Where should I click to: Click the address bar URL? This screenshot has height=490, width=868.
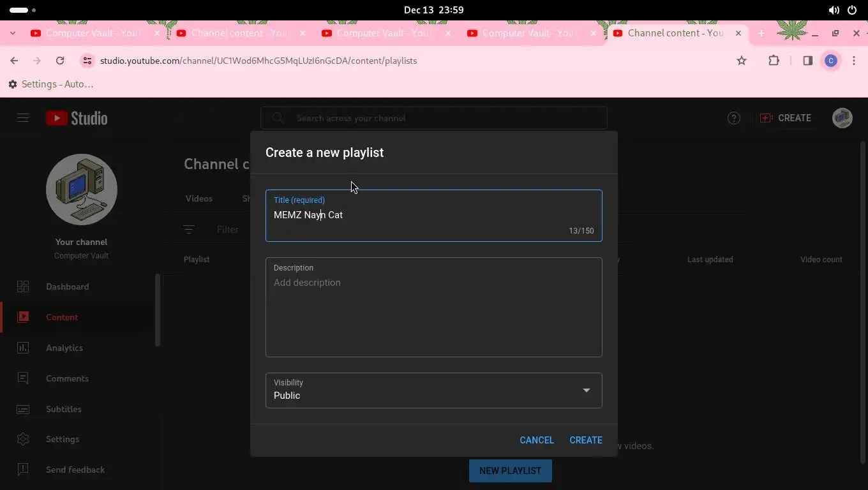point(258,61)
